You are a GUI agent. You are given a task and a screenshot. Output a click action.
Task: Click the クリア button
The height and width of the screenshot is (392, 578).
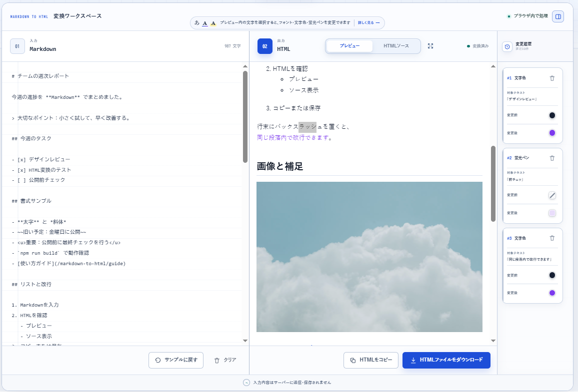coord(225,360)
